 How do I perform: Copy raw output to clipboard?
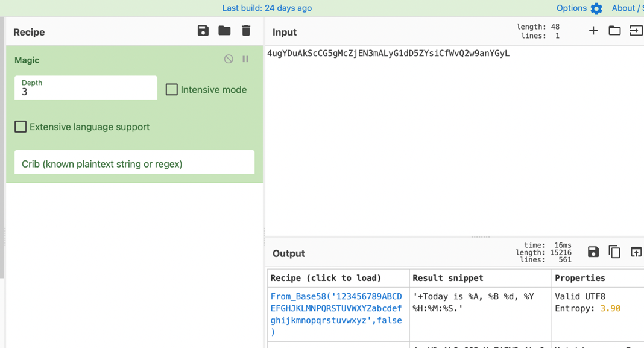[614, 252]
